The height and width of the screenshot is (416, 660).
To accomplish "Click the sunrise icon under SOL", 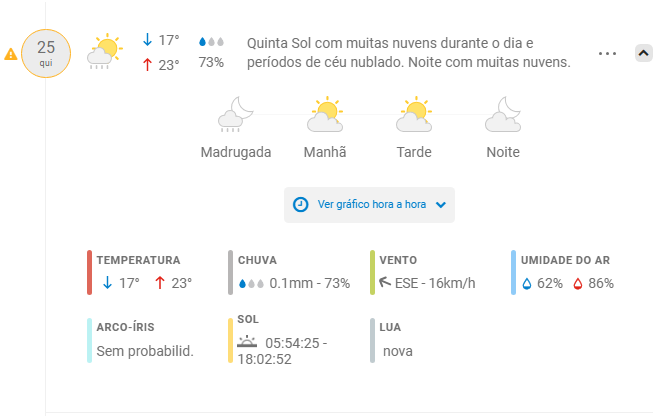I will point(247,341).
